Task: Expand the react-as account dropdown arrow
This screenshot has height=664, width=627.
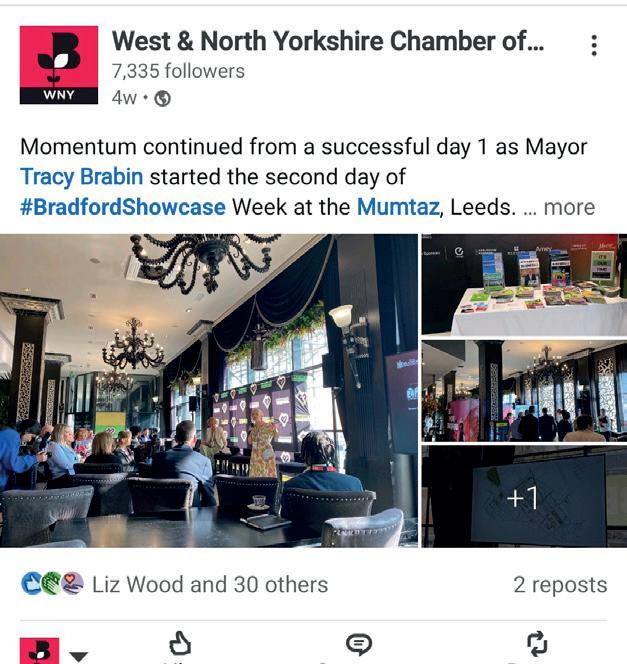Action: pyautogui.click(x=78, y=656)
